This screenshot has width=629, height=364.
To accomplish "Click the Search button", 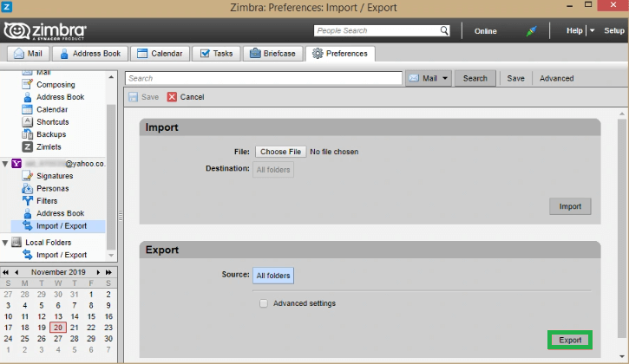I will [475, 78].
